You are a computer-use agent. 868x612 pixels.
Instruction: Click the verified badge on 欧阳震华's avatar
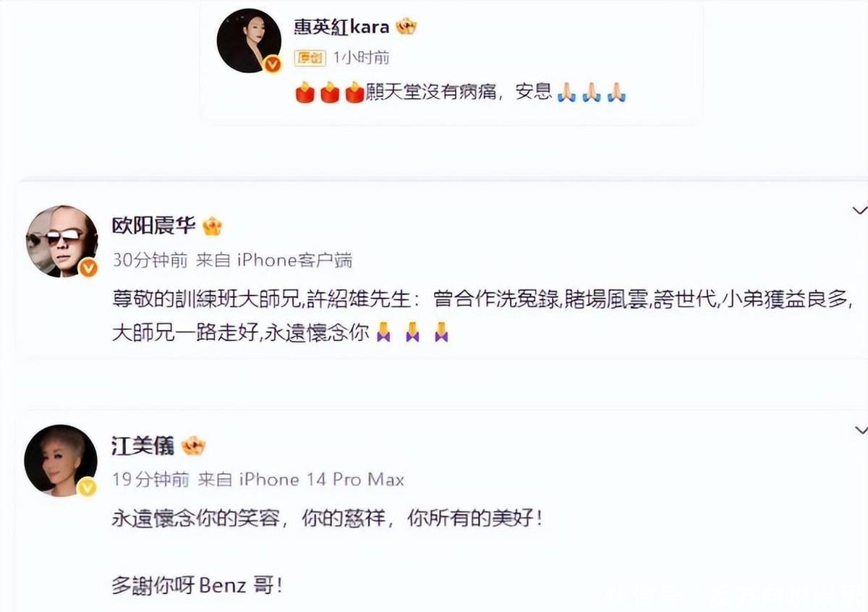pyautogui.click(x=89, y=268)
